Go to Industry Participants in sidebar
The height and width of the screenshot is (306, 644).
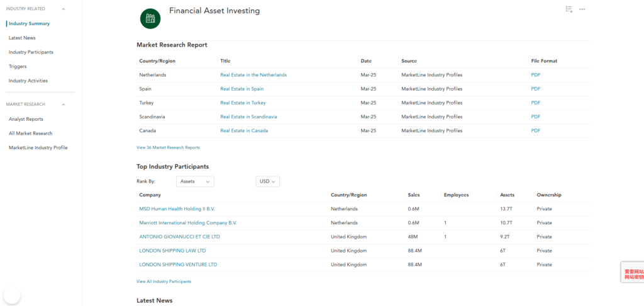point(31,52)
